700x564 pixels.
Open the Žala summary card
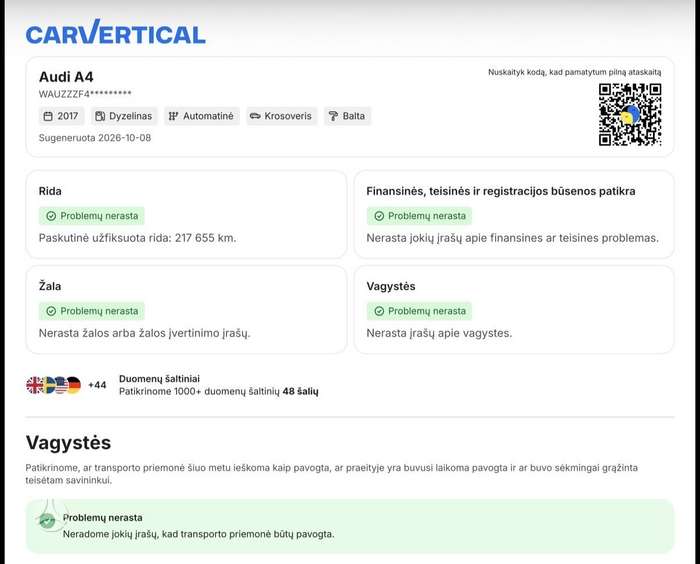point(186,309)
